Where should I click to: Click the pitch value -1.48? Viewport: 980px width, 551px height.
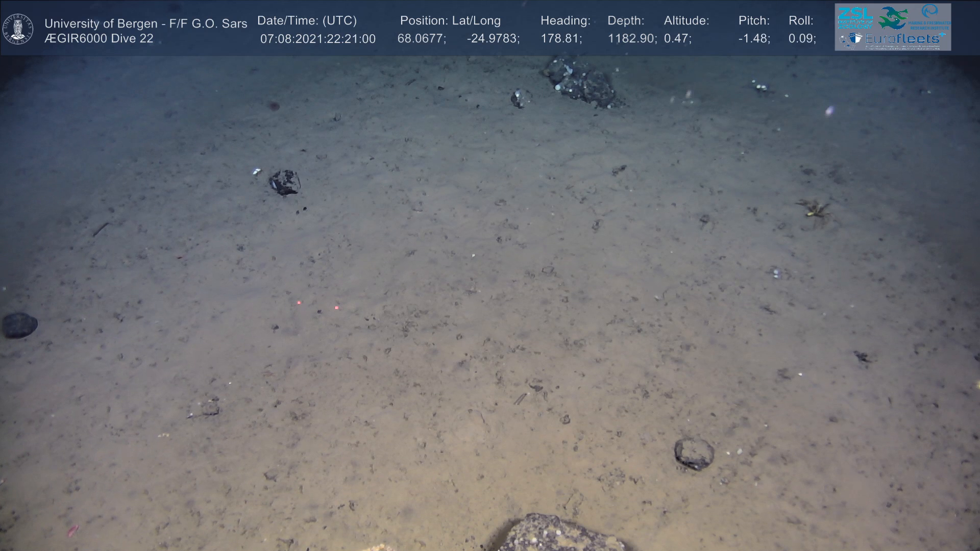[754, 39]
